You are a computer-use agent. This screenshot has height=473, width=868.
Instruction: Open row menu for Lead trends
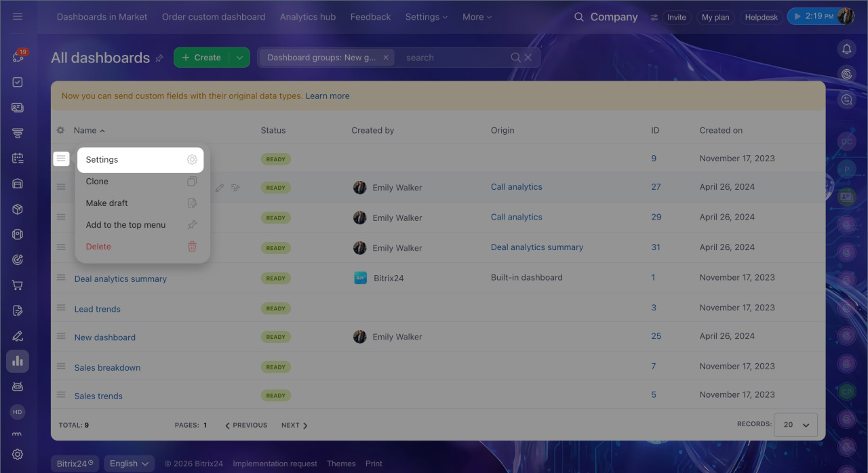tap(61, 307)
